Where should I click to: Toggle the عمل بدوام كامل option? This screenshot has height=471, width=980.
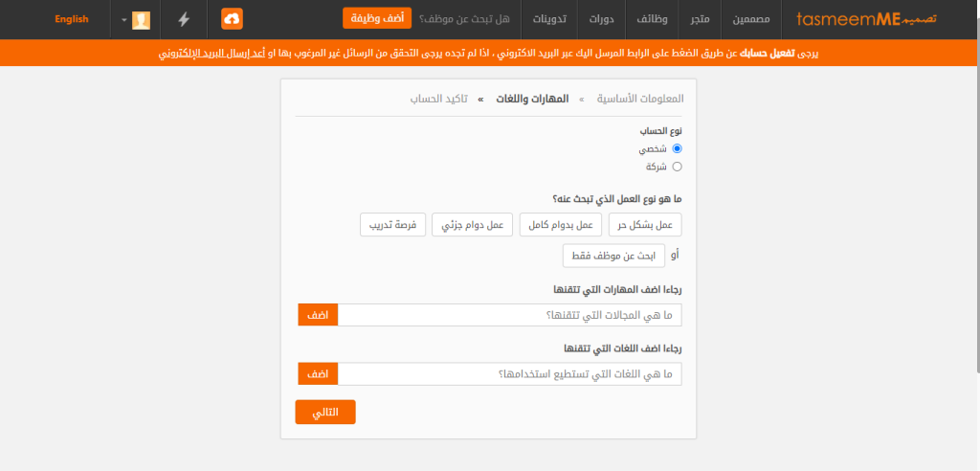tap(557, 225)
